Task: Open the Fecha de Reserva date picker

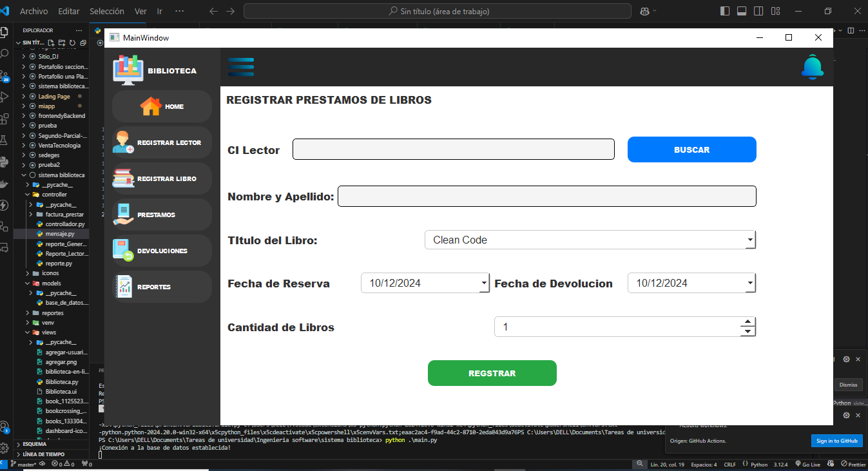Action: (x=425, y=283)
